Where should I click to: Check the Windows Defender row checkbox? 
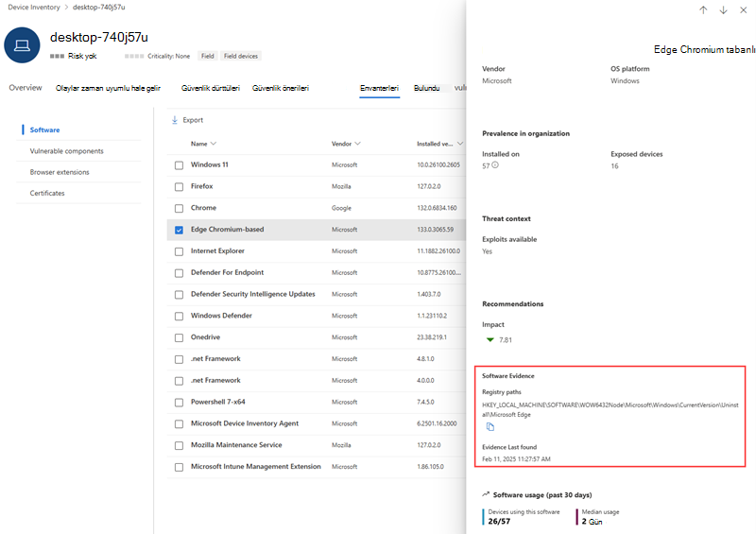click(179, 317)
